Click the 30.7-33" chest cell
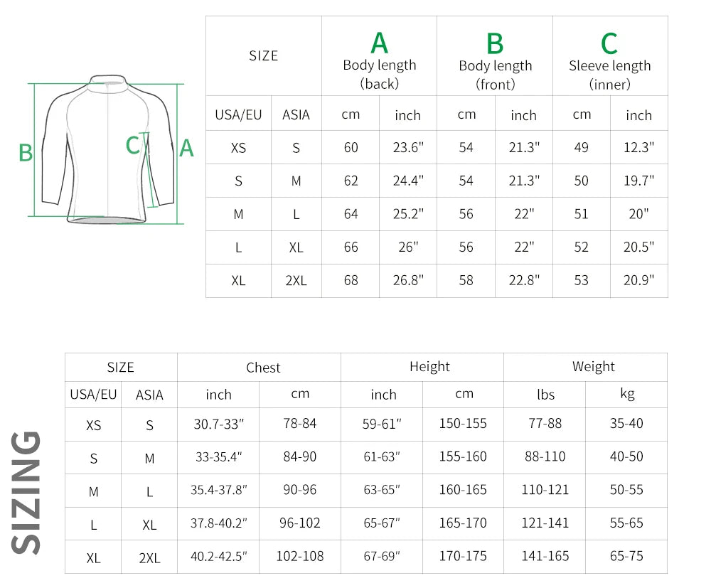 (219, 424)
